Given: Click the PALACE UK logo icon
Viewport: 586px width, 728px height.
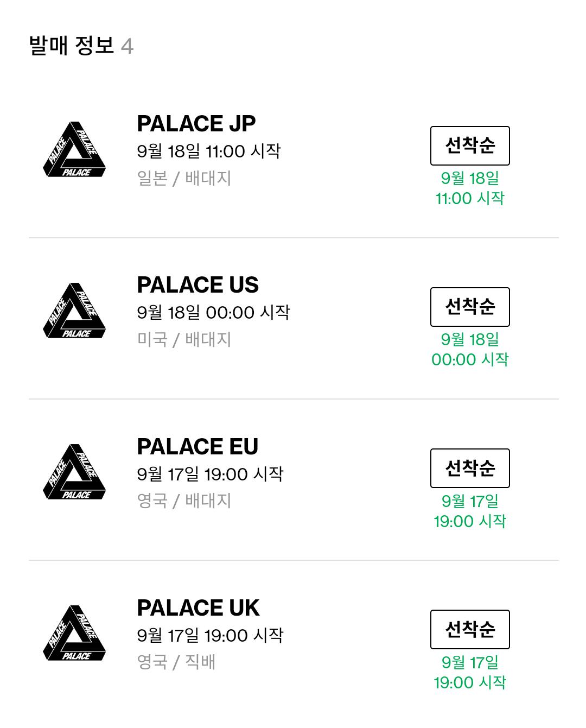Looking at the screenshot, I should click(74, 633).
